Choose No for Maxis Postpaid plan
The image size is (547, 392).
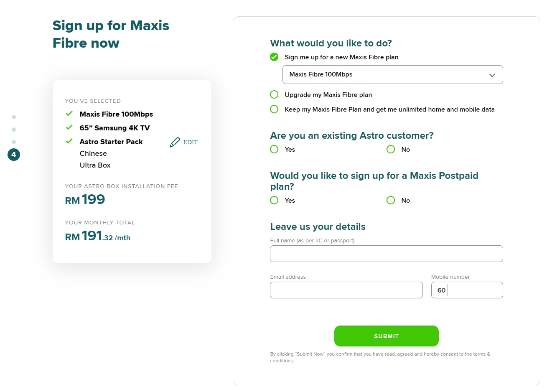click(391, 200)
